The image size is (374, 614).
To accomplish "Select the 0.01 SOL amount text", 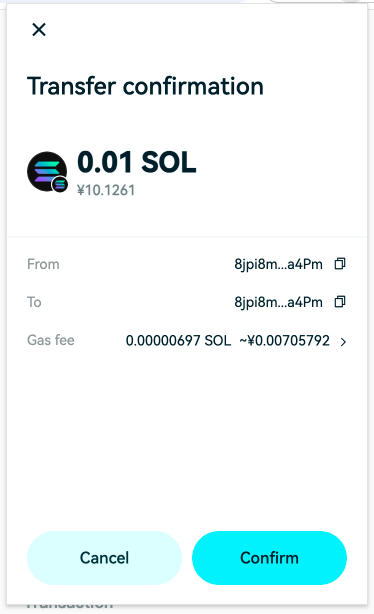I will coord(137,162).
